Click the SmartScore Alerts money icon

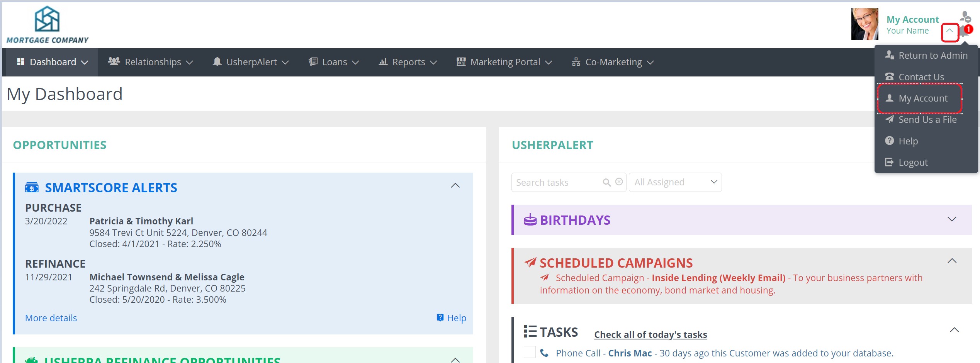32,188
